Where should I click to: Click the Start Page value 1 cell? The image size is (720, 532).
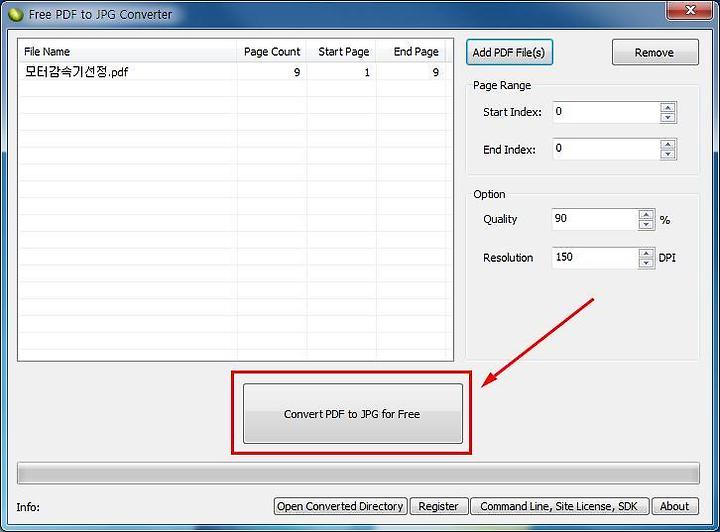click(342, 72)
